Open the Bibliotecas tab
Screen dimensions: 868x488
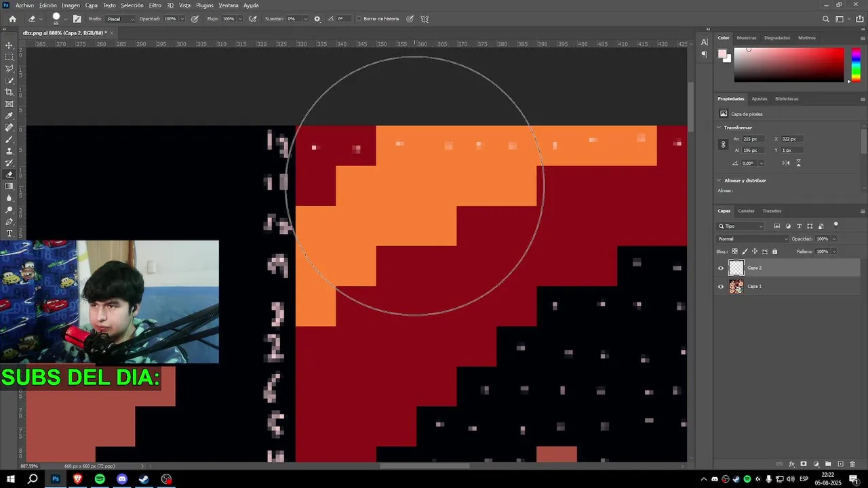787,99
